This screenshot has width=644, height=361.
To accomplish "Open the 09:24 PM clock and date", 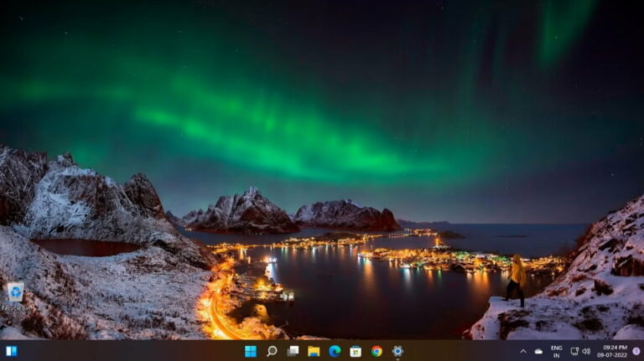I will [x=612, y=352].
